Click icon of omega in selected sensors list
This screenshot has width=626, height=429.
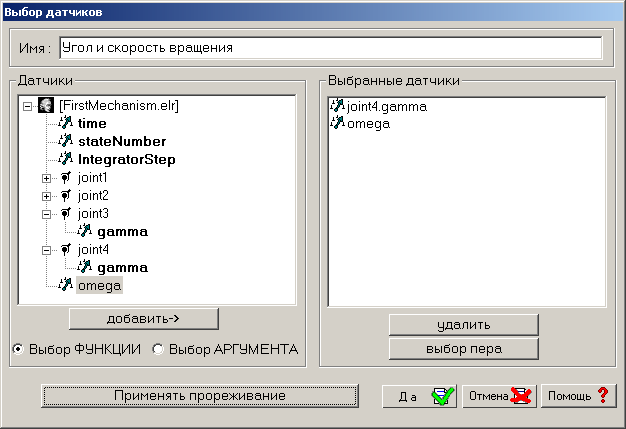pos(337,123)
